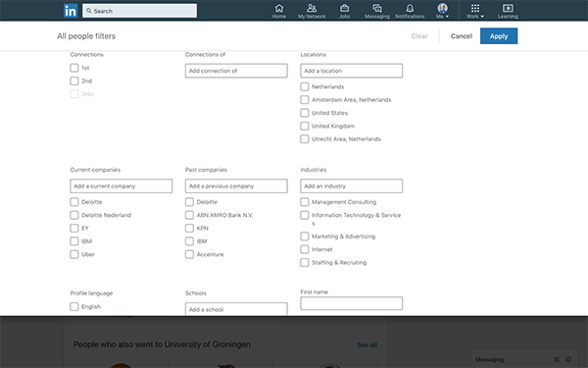This screenshot has width=588, height=368.
Task: Tick the United Kingdom checkbox
Action: coord(305,127)
